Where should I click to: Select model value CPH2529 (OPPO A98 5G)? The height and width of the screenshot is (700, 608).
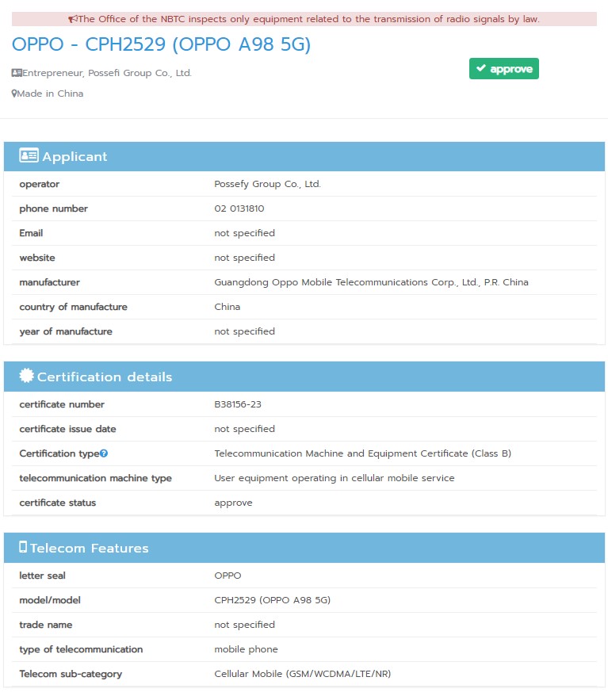tap(273, 600)
